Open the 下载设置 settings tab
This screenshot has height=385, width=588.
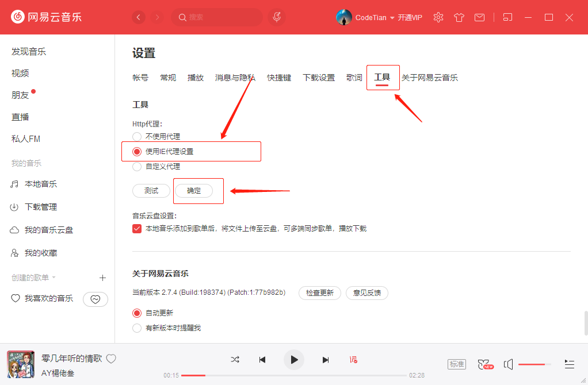(319, 78)
